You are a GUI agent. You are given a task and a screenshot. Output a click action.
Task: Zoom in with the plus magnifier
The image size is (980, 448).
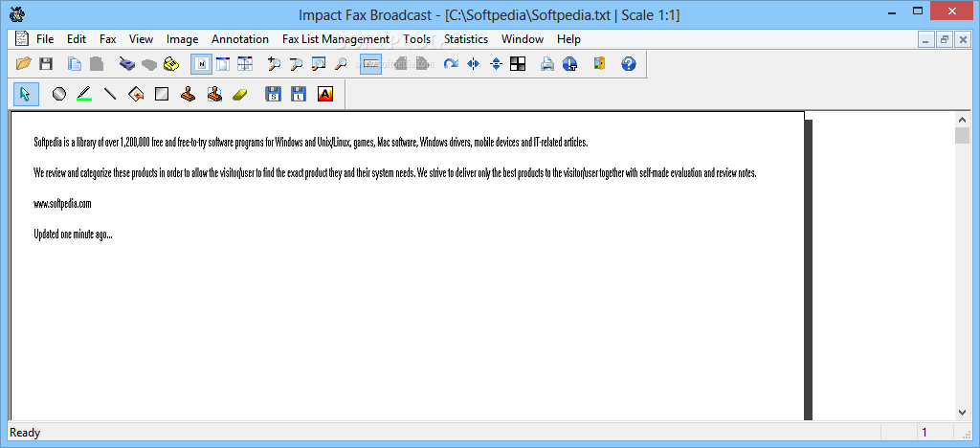[274, 64]
